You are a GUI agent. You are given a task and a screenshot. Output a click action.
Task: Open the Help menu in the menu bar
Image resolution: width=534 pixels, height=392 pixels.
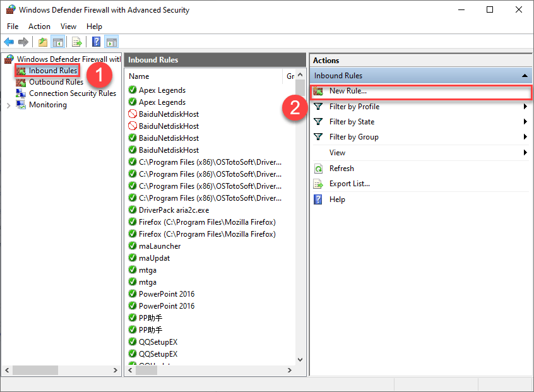pyautogui.click(x=94, y=27)
